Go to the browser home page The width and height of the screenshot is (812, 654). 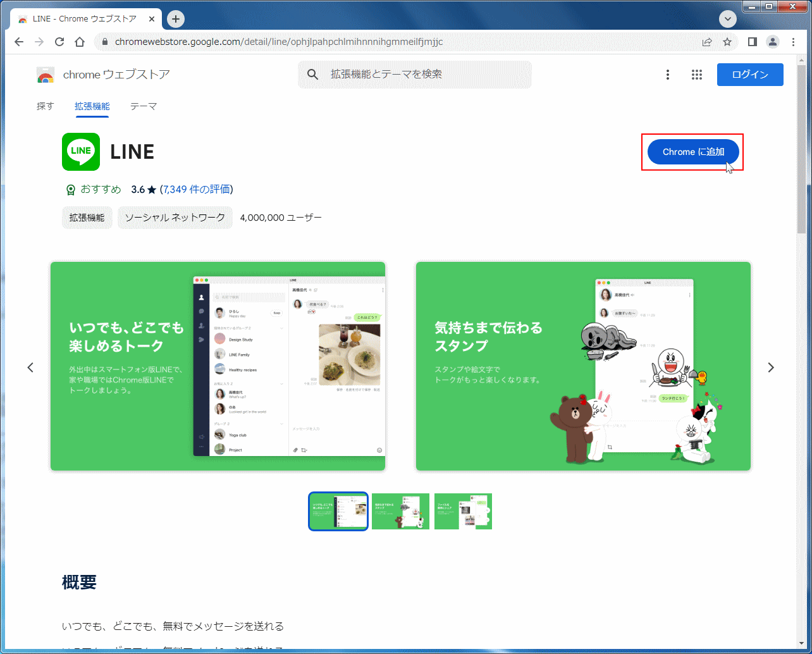point(80,42)
